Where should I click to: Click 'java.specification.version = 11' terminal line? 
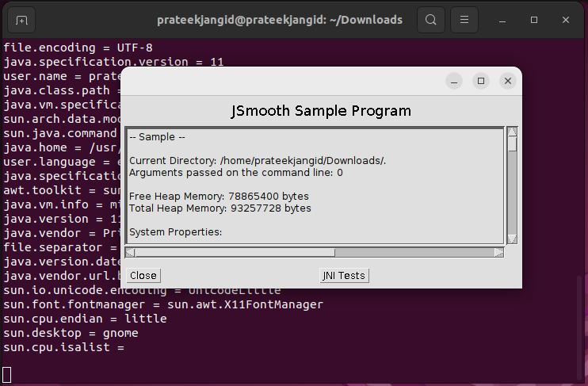pyautogui.click(x=113, y=62)
